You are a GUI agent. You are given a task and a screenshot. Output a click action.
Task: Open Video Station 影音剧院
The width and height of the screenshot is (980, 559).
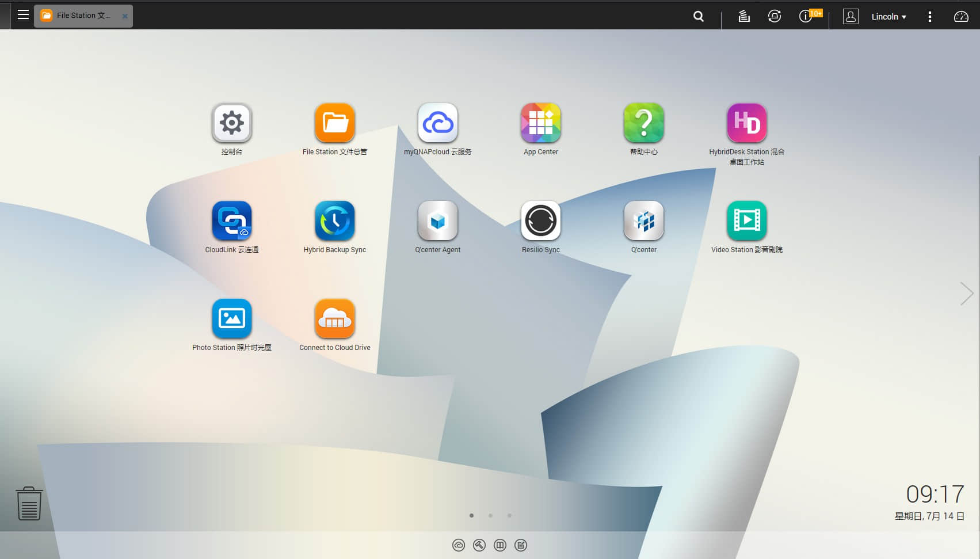tap(747, 220)
